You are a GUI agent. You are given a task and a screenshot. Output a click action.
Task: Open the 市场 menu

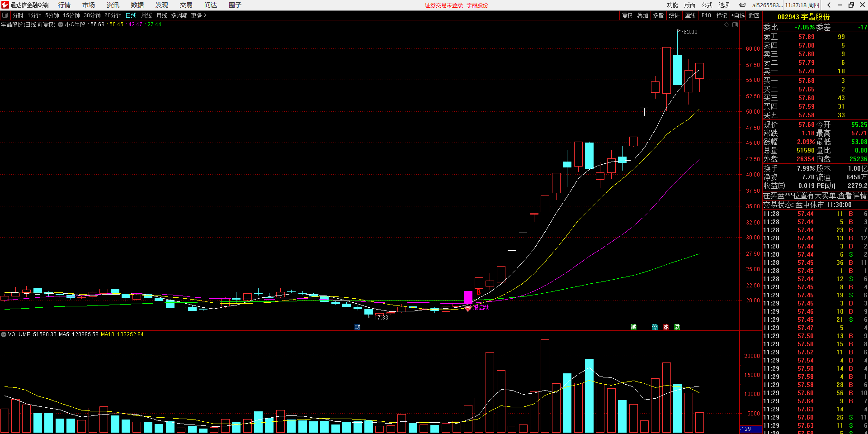pos(89,5)
